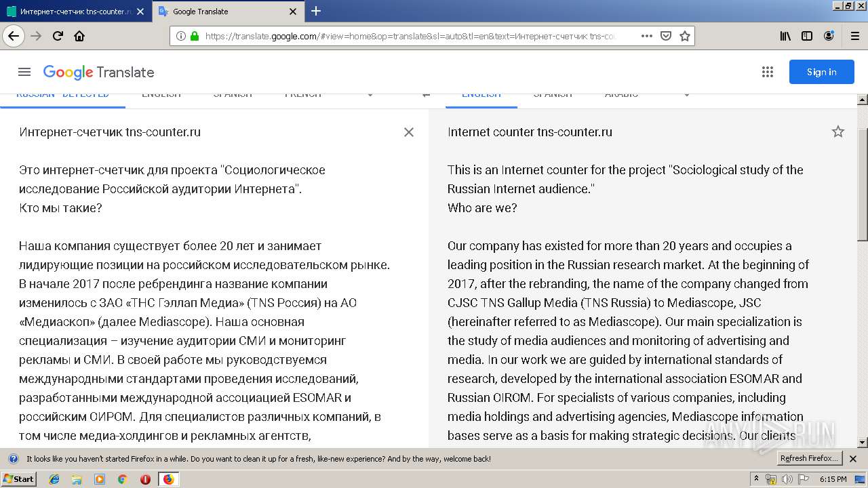Click the taskbar clock 6:15 PM
The height and width of the screenshot is (488, 868).
click(833, 479)
